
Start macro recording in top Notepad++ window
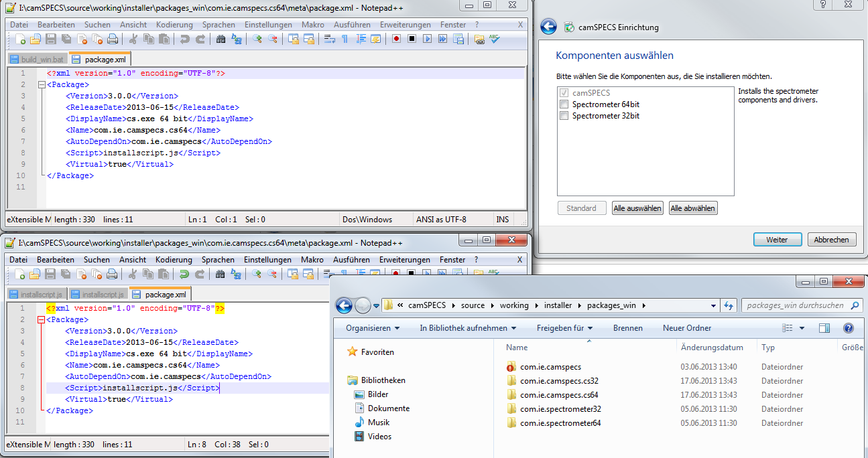pyautogui.click(x=396, y=40)
